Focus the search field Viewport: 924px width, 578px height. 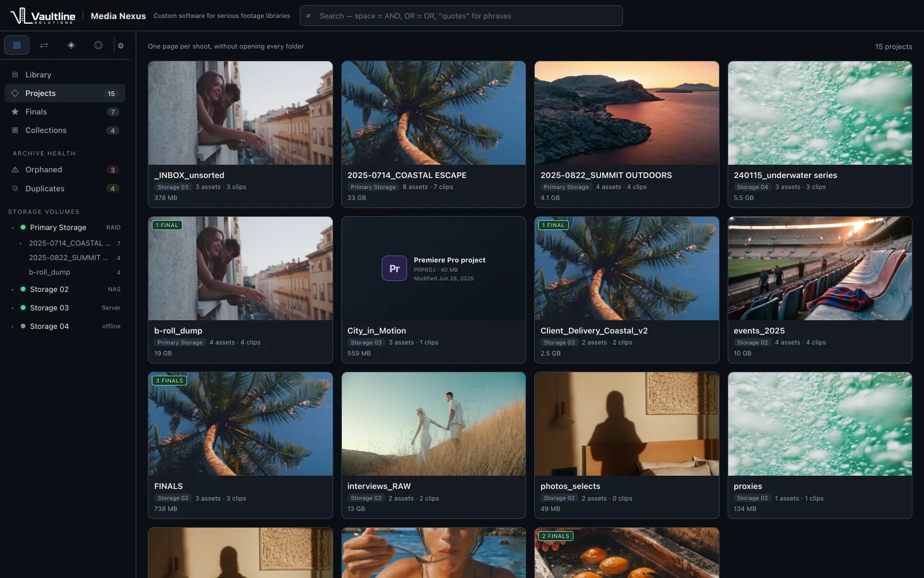[x=461, y=16]
